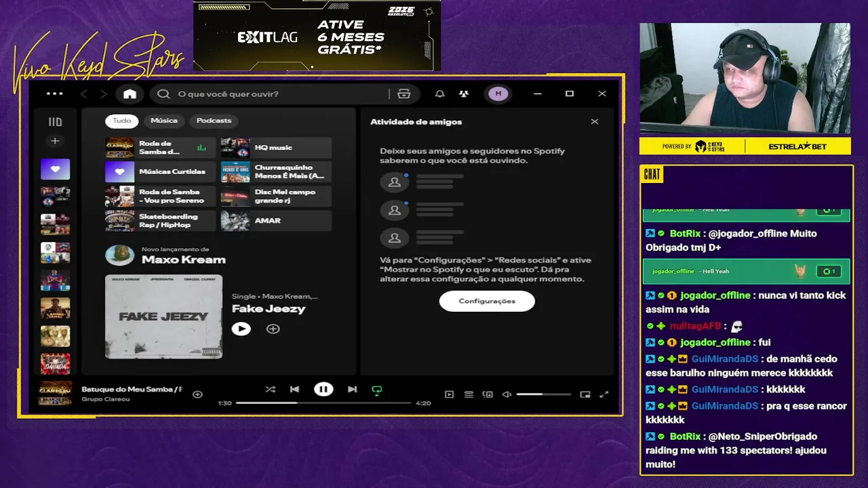Screen dimensions: 868x488
Task: Go forward with the right arrow
Action: 104,94
